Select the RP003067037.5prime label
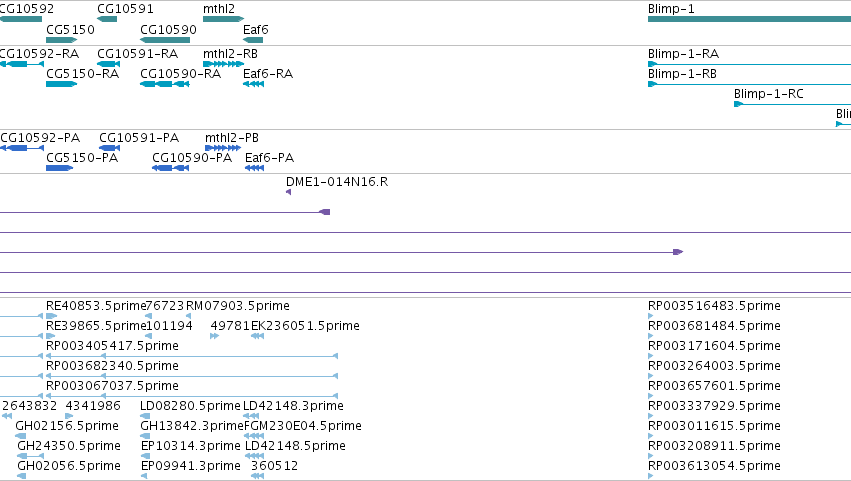Viewport: 851px width, 481px height. tap(112, 386)
